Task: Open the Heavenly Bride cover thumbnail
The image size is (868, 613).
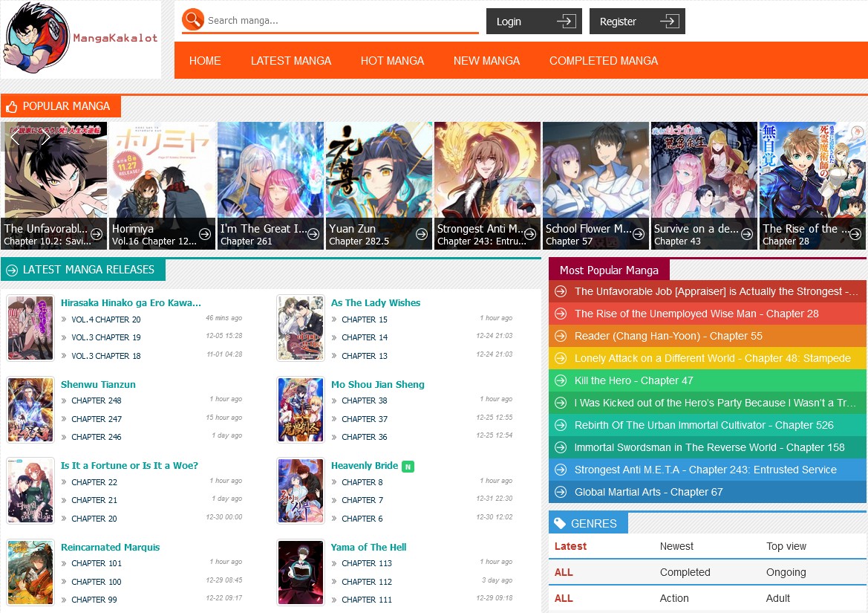Action: point(301,490)
